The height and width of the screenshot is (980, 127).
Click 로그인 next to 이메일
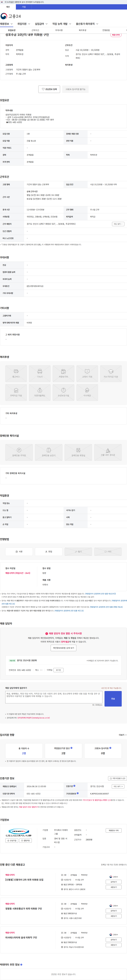click(x=58, y=670)
